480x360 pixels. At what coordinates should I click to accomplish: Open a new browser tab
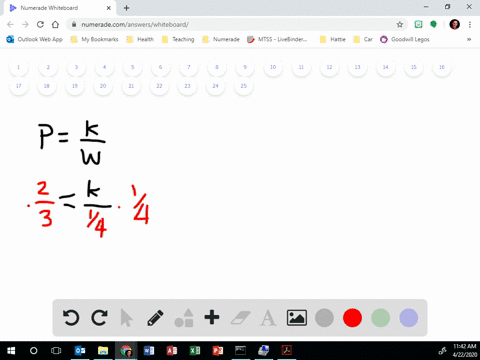(126, 8)
